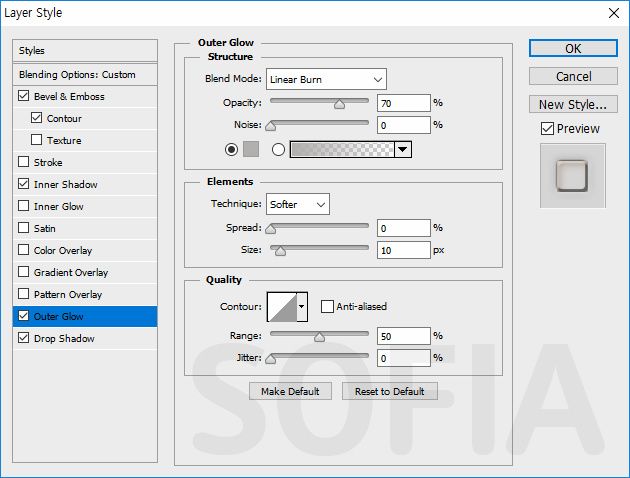Confirm with the OK button
This screenshot has width=630, height=478.
573,48
